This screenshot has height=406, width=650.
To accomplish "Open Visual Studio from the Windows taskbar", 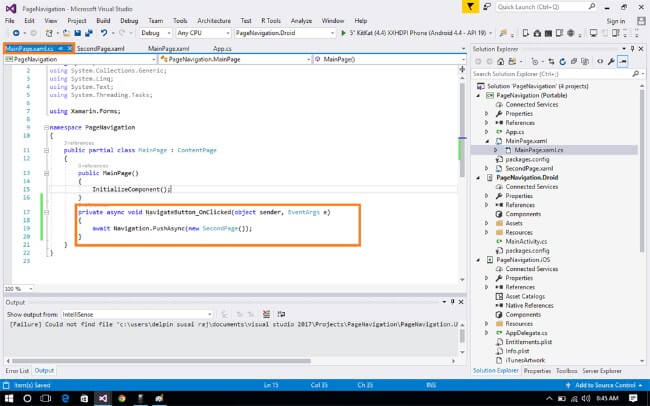I will (x=103, y=398).
